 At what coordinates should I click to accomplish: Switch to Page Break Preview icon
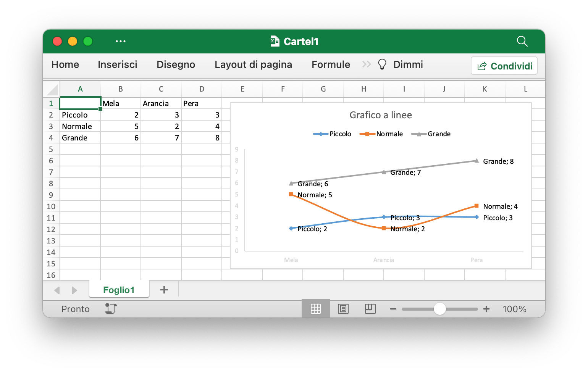point(370,309)
